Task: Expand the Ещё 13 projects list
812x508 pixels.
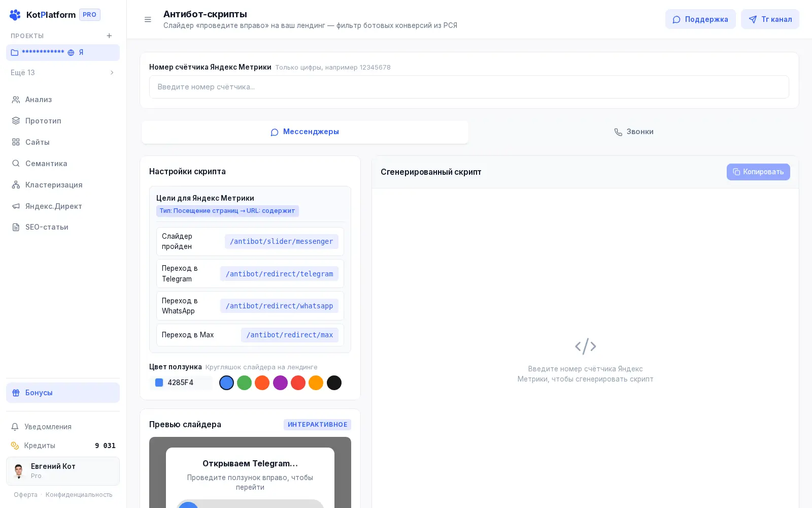Action: [63, 73]
